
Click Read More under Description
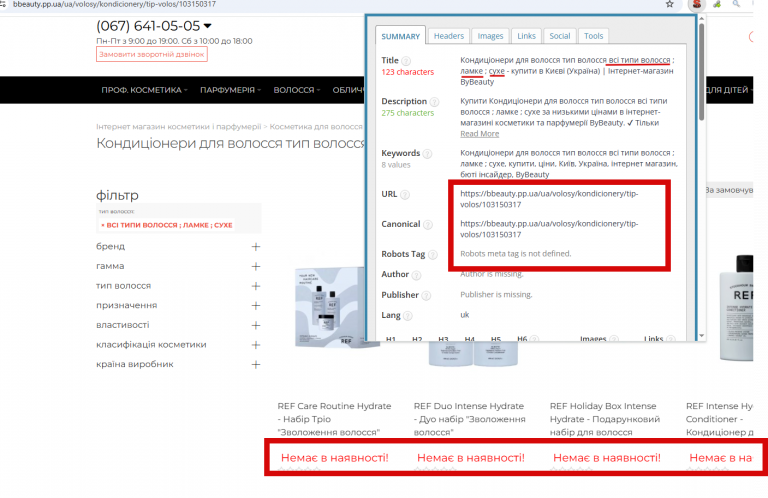[480, 134]
